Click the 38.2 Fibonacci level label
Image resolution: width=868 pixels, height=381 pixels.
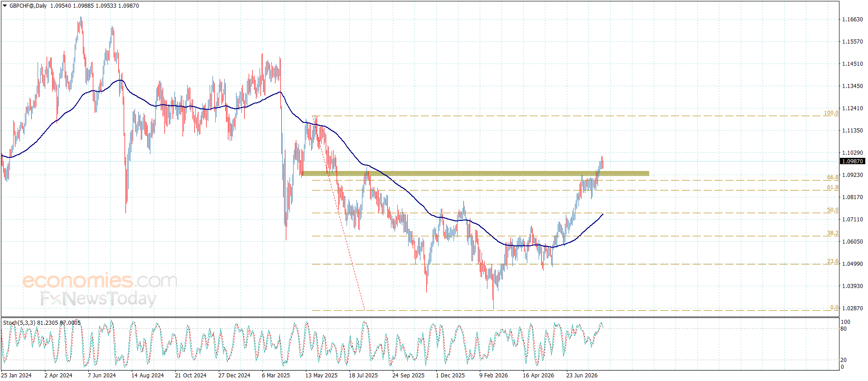(x=833, y=233)
